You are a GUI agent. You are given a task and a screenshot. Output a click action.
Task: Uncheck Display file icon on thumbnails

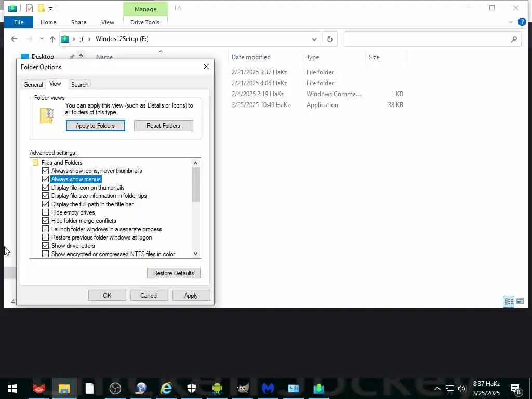[46, 187]
